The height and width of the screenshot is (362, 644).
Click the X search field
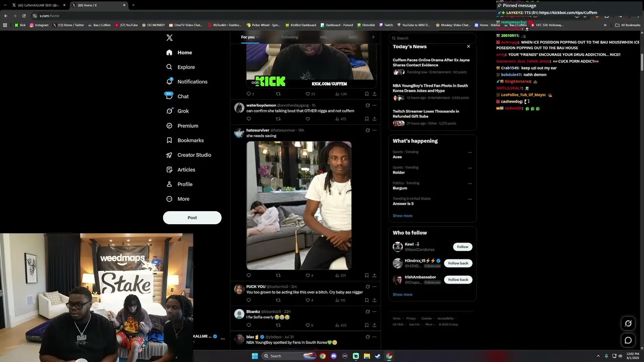point(432,38)
